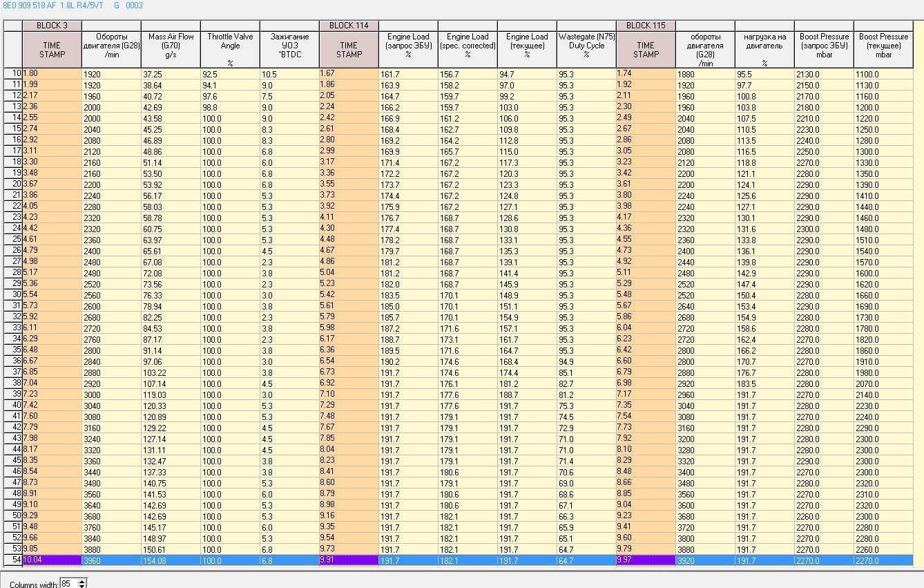Click Mass Air Flow value 103.22
This screenshot has width=924, height=588.
pyautogui.click(x=171, y=372)
